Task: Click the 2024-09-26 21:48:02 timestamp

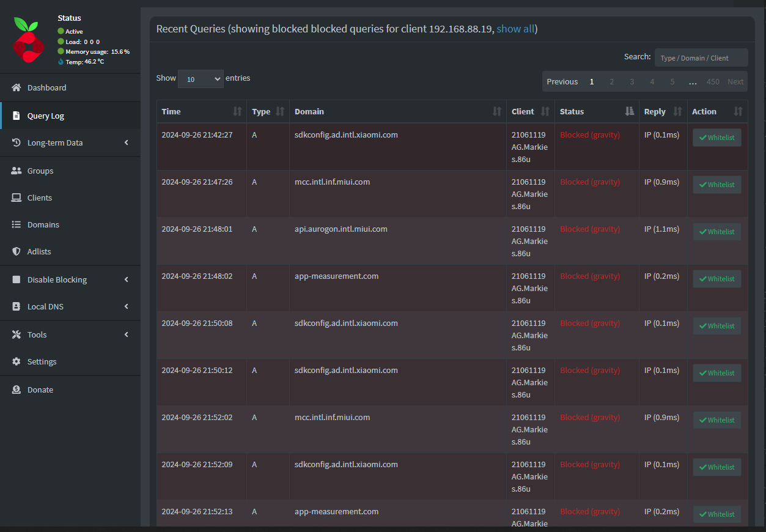Action: click(197, 276)
